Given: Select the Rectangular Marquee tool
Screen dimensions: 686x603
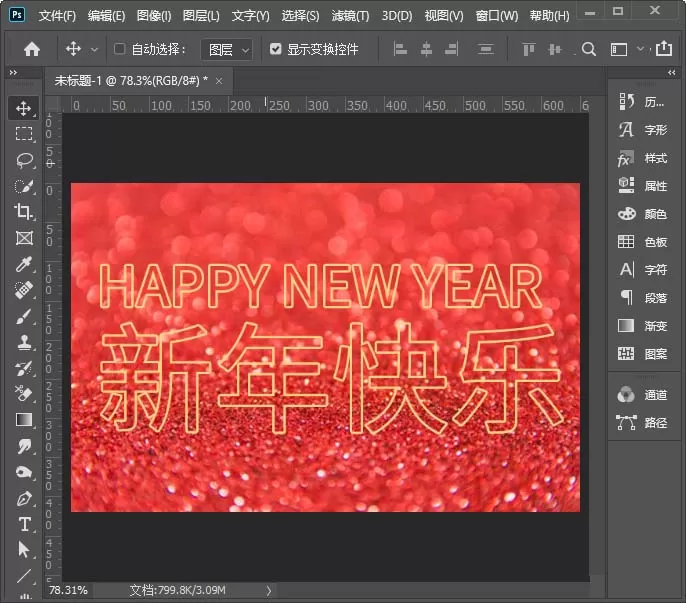Looking at the screenshot, I should 24,133.
